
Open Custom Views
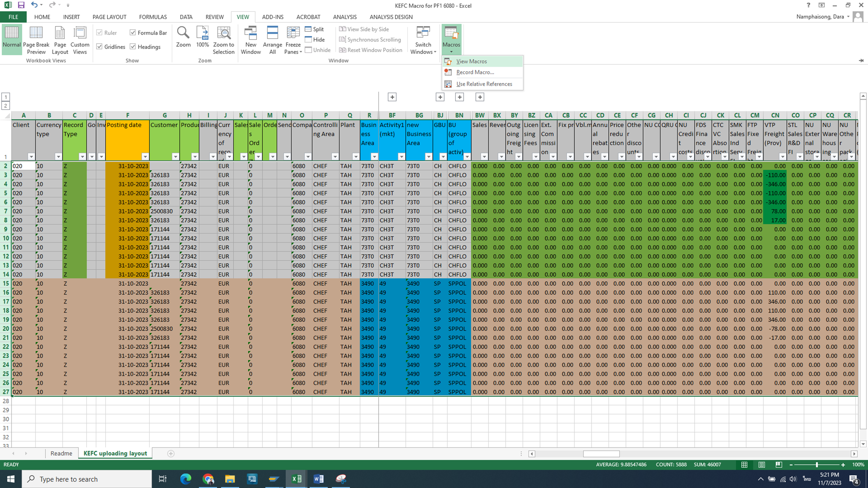[x=80, y=33]
